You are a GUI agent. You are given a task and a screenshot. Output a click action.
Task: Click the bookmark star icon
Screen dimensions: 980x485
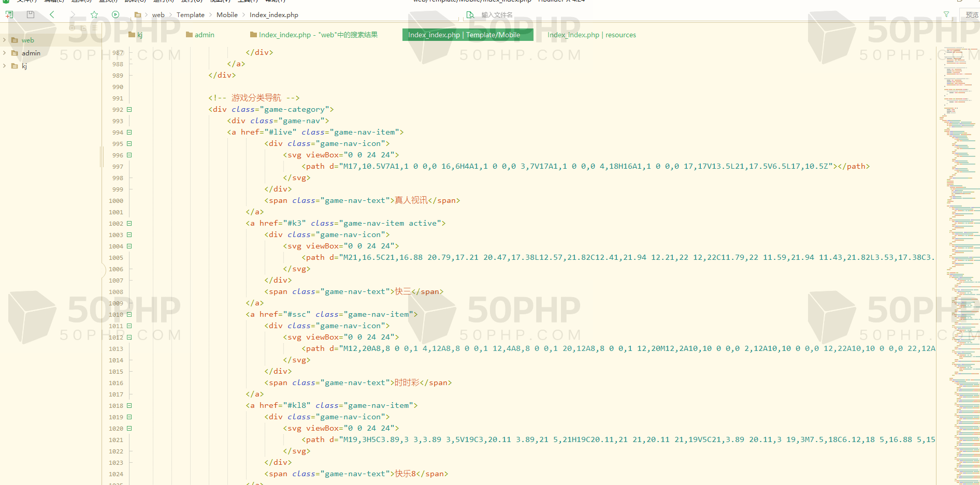click(x=94, y=14)
